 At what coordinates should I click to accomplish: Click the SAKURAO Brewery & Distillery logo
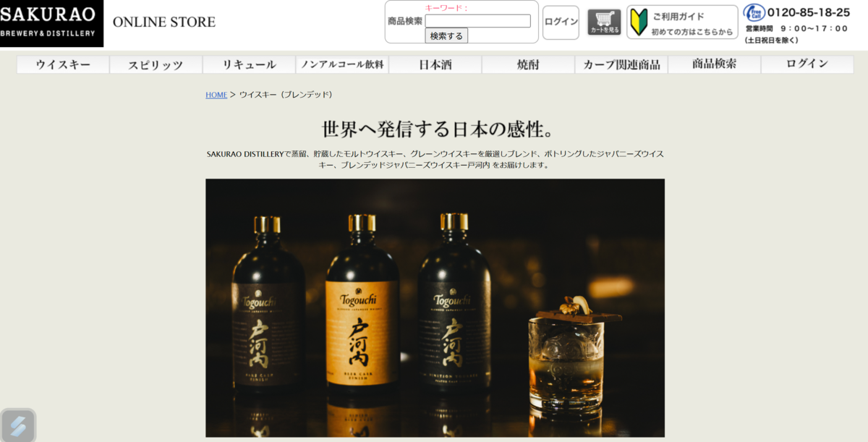tap(51, 23)
